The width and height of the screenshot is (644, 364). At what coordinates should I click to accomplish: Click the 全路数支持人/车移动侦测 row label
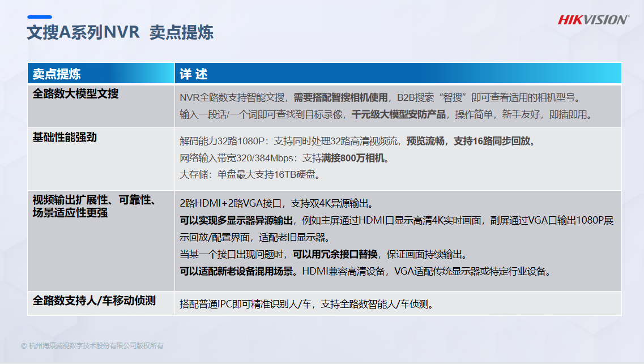94,301
